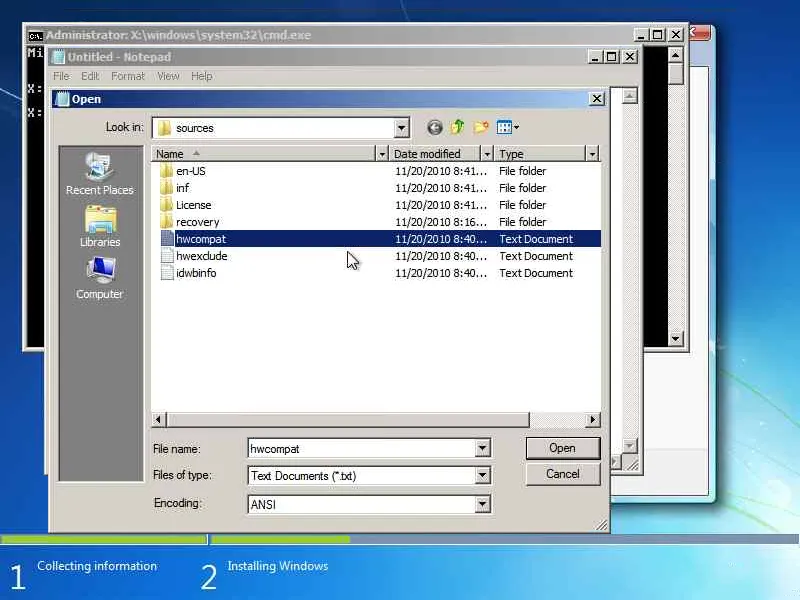800x600 pixels.
Task: Select the en-US folder icon
Action: click(x=166, y=171)
